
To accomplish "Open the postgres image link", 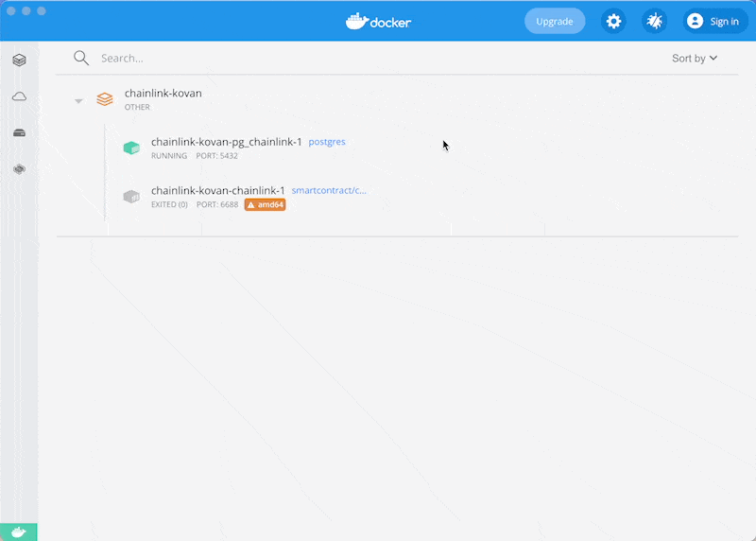I will pyautogui.click(x=327, y=142).
